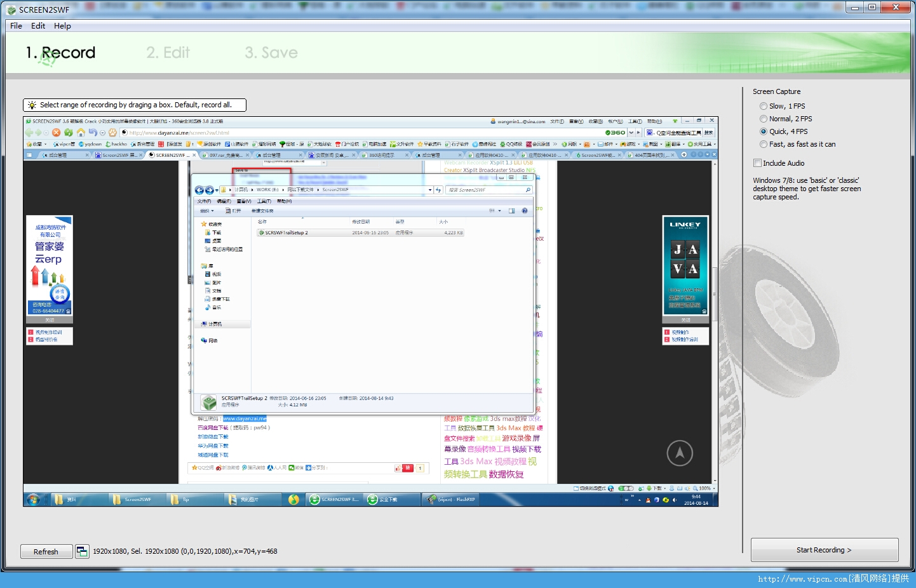Click 百度网盘下载 link in preview
This screenshot has width=916, height=588.
tap(213, 428)
